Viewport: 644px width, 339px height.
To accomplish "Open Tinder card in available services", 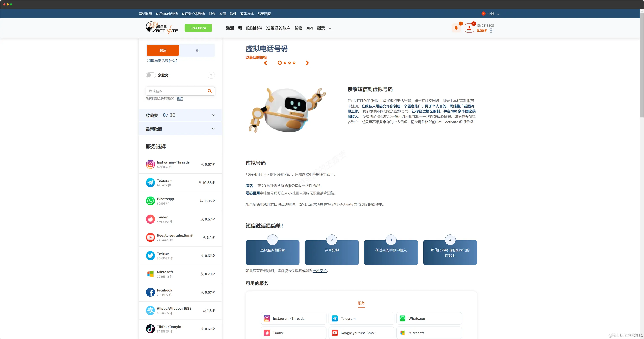I will 293,333.
